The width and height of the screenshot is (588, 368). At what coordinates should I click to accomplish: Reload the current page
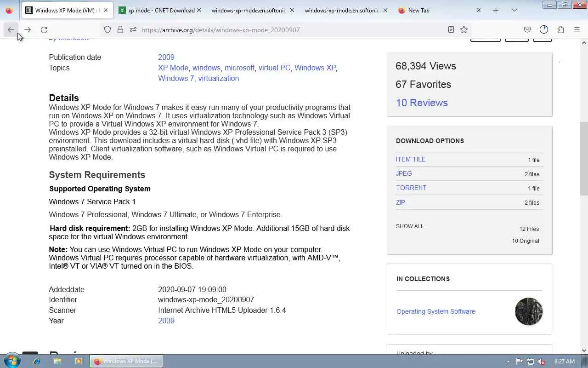click(44, 29)
